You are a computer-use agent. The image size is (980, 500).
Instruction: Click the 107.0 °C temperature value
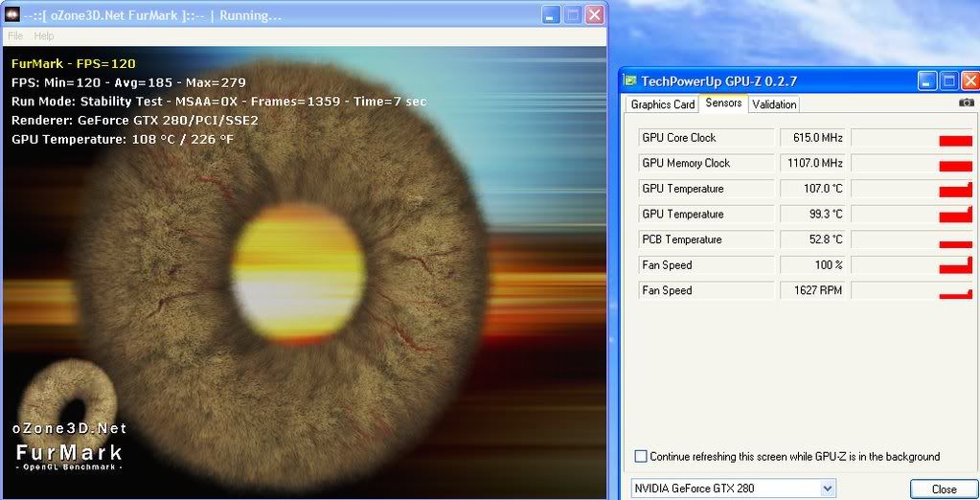[x=812, y=189]
